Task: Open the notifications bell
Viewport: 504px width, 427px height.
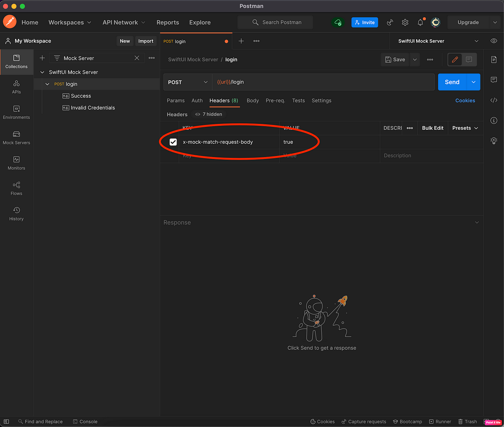Action: coord(420,22)
